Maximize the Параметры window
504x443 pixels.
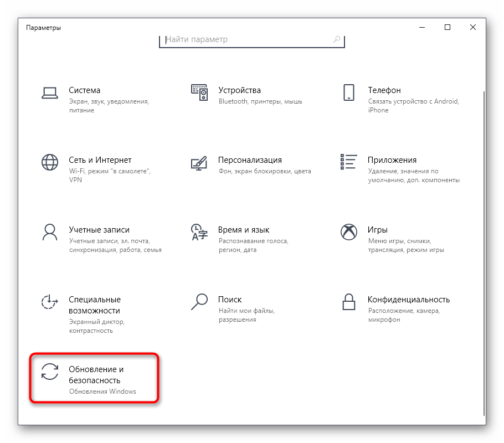click(x=448, y=27)
